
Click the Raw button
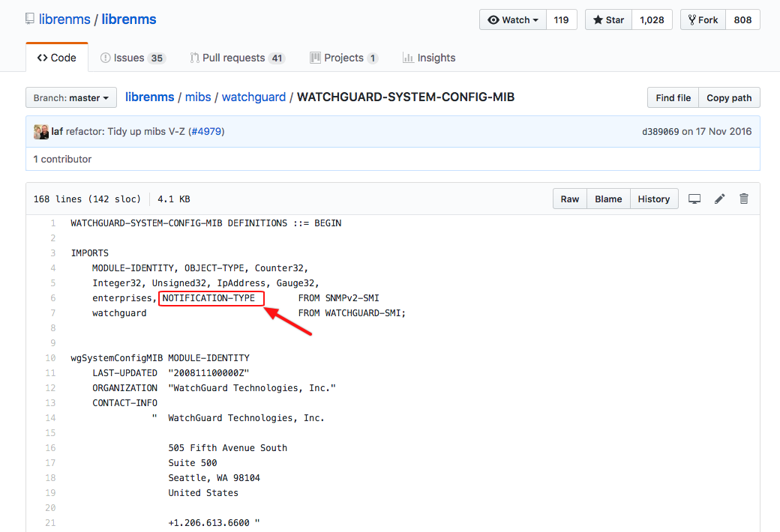570,199
